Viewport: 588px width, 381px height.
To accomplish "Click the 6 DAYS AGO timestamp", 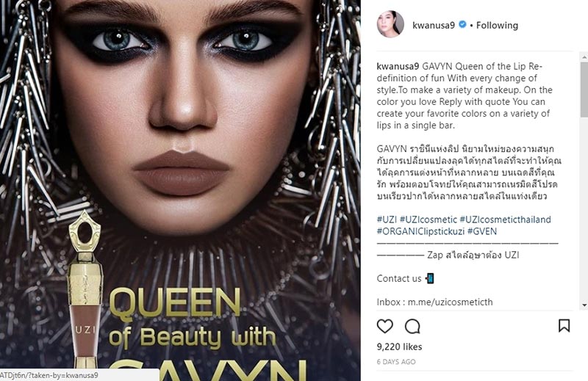I will [x=396, y=361].
